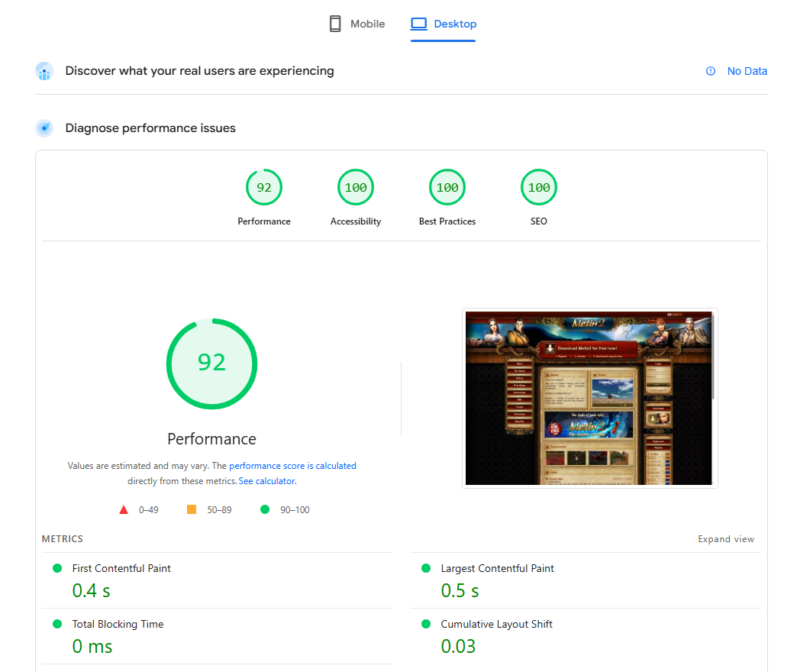This screenshot has width=810, height=672.
Task: Click the desktop monitor icon
Action: point(418,24)
